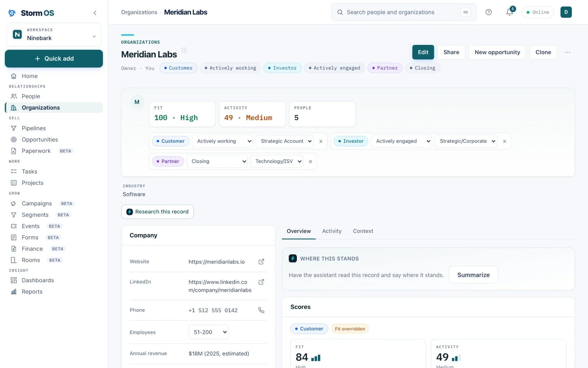The image size is (588, 368).
Task: Open the Technology/ISV dropdown
Action: [x=277, y=162]
